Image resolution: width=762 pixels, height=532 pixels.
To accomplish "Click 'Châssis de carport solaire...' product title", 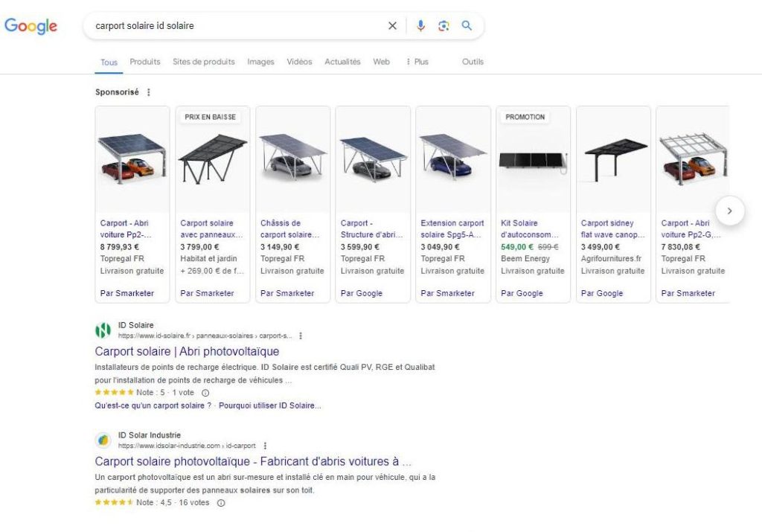I will (x=290, y=229).
